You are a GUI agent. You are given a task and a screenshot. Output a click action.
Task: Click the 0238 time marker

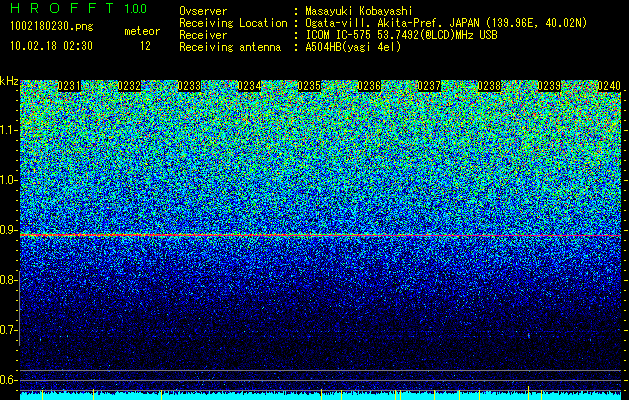(x=489, y=86)
